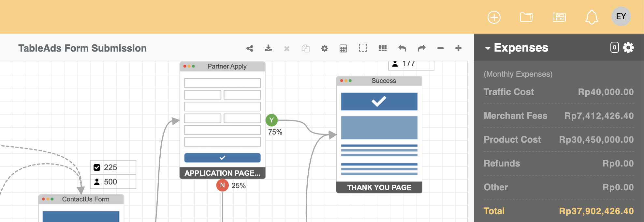Open the folder icon in the header
This screenshot has height=222, width=644.
[x=526, y=17]
